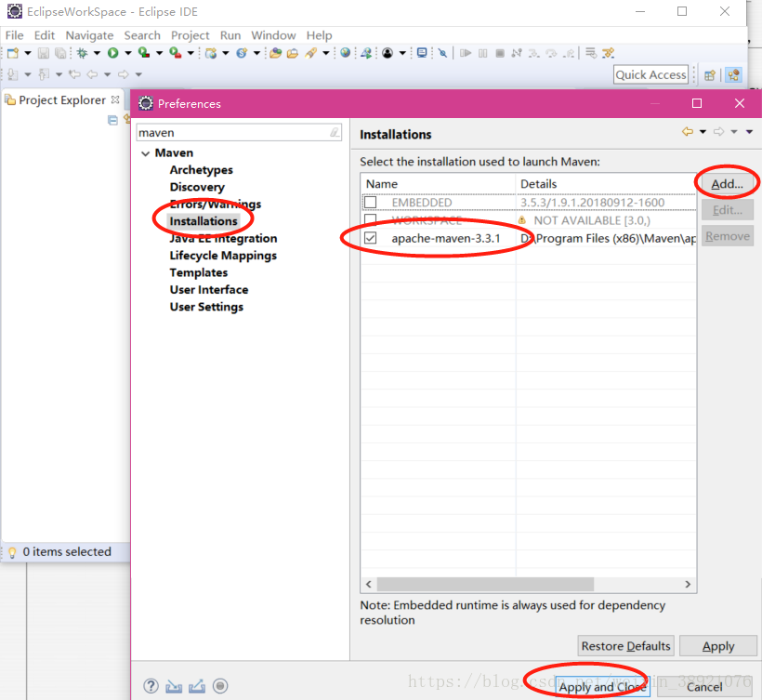Click the Search flashlight icon
The image size is (762, 700).
[311, 53]
